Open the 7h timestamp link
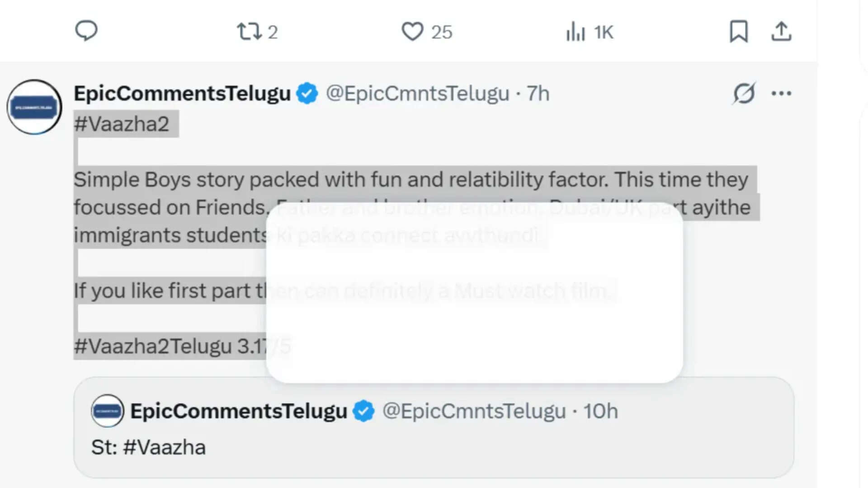Viewport: 868px width, 488px height. 538,94
